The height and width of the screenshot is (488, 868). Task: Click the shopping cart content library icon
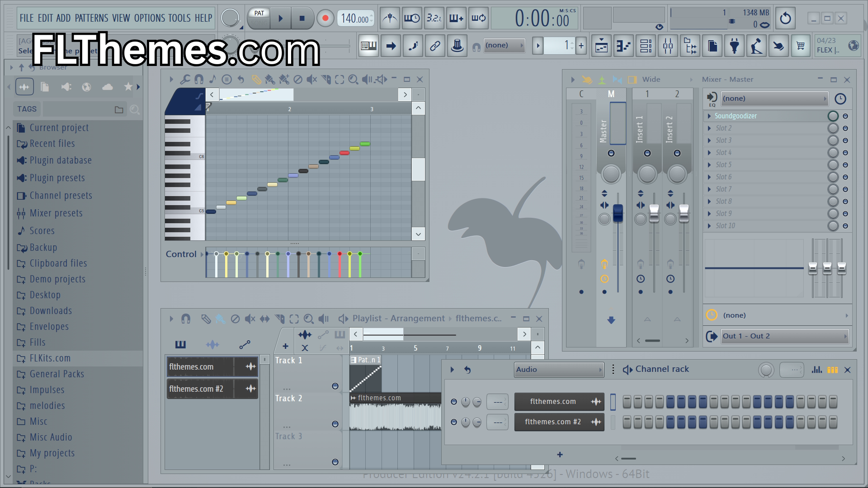click(801, 46)
